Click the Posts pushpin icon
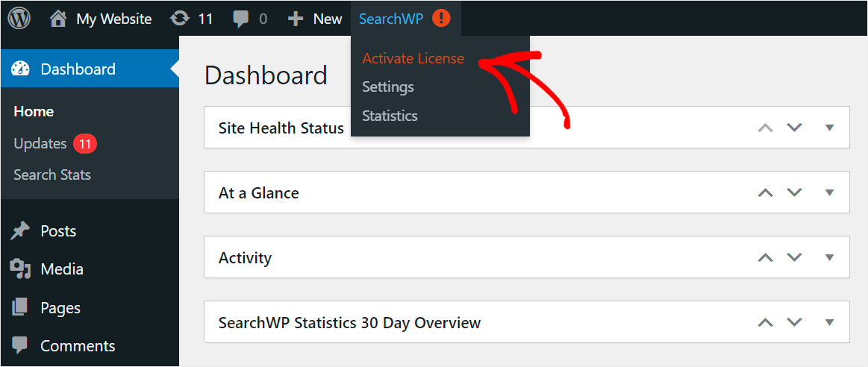Image resolution: width=868 pixels, height=367 pixels. tap(20, 230)
